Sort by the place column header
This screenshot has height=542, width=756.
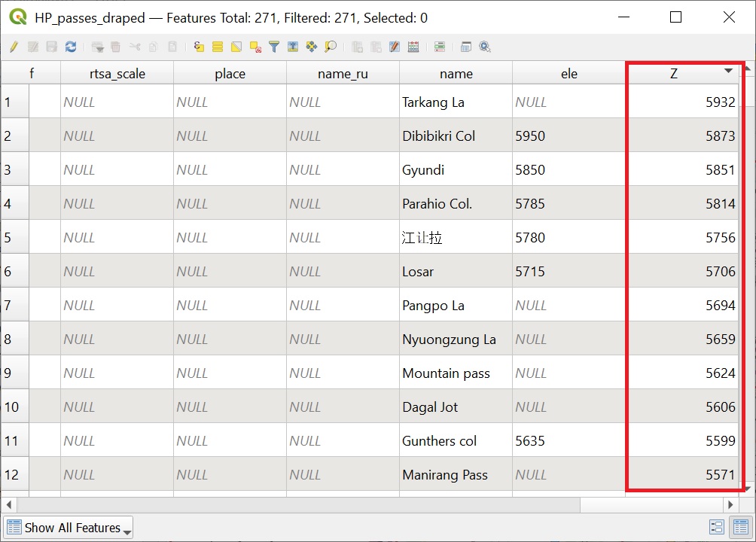coord(230,73)
